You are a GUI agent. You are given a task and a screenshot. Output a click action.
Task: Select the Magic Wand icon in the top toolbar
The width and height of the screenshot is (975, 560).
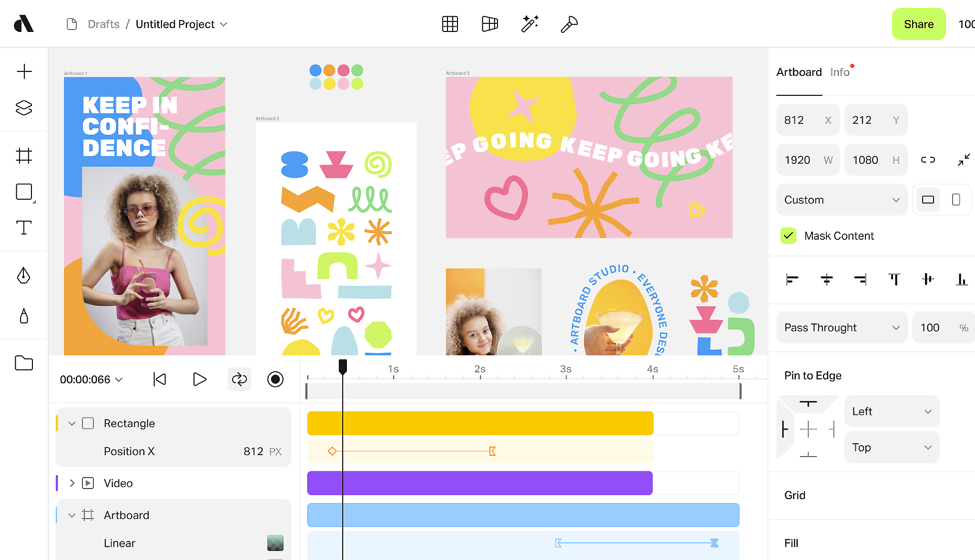[x=530, y=24]
